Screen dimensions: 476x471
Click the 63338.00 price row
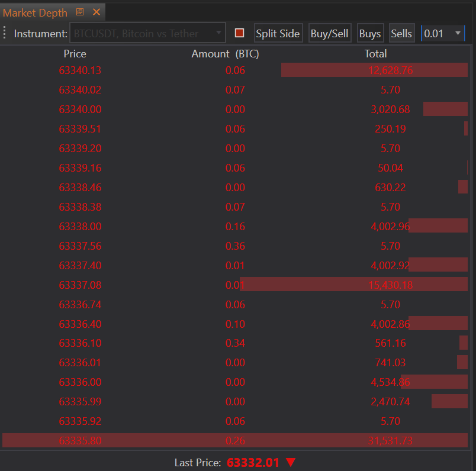coord(80,227)
